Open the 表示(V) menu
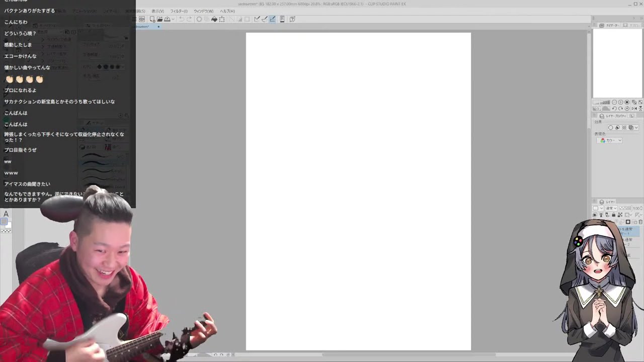The image size is (644, 362). tap(157, 11)
